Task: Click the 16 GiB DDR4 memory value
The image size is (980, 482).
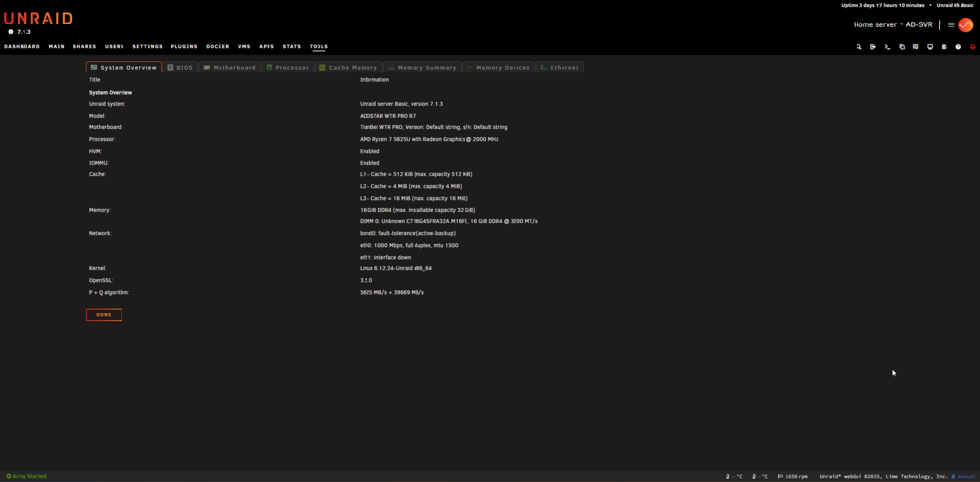Action: point(417,210)
